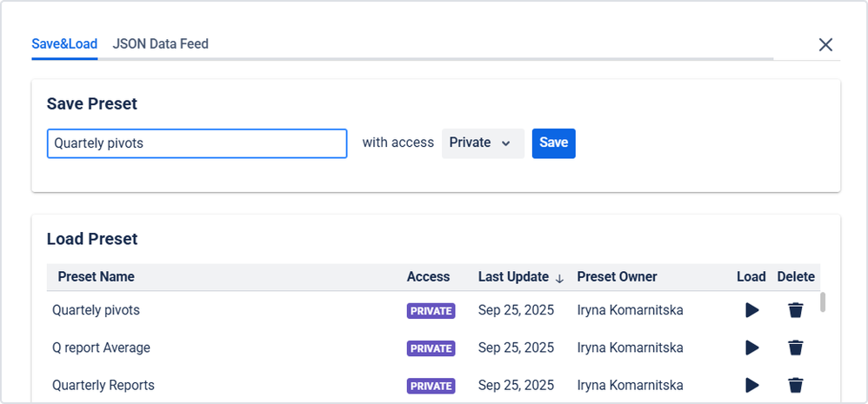868x404 pixels.
Task: Click PRIVATE badge on Q report Average
Action: 431,348
